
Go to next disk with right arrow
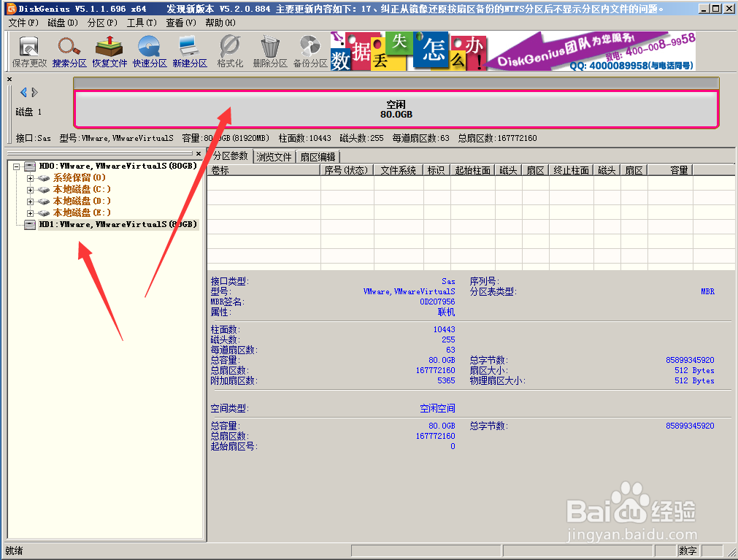pos(34,92)
